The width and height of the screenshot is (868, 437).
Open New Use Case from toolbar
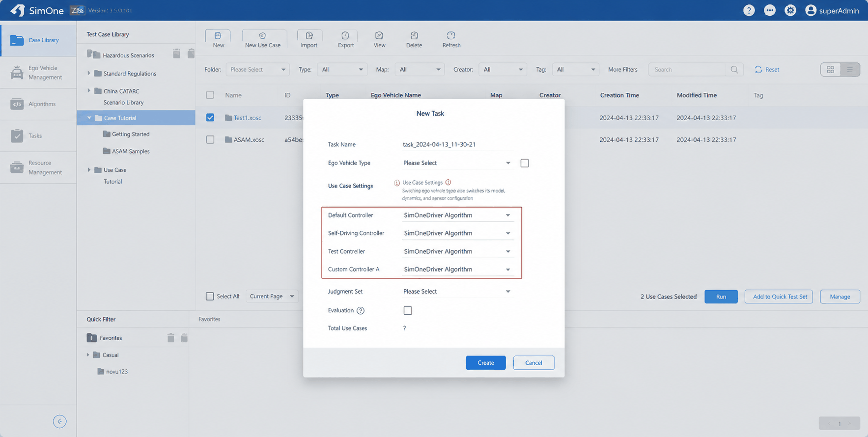[262, 39]
